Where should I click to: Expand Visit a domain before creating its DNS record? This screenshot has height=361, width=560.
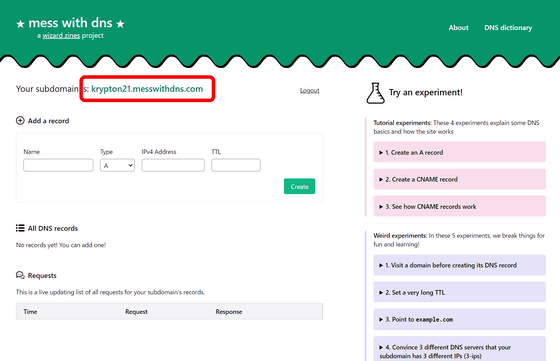tap(459, 265)
